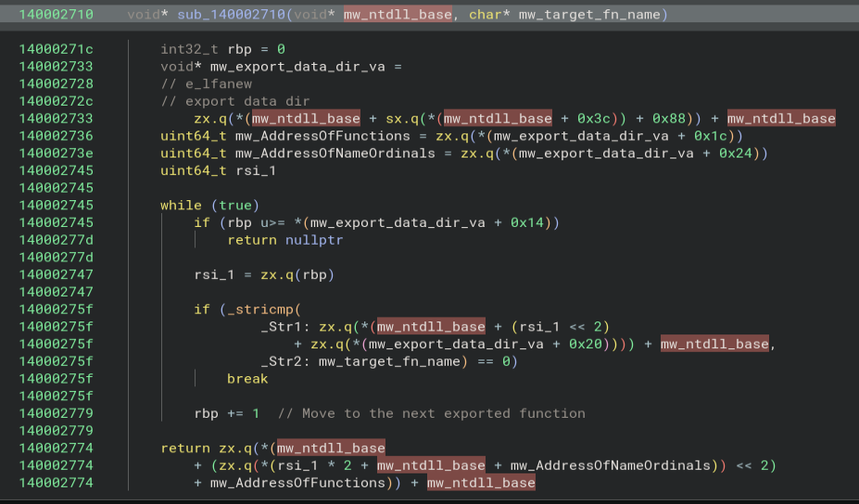Select the 0x3c offset constant
The height and width of the screenshot is (504, 859).
593,119
